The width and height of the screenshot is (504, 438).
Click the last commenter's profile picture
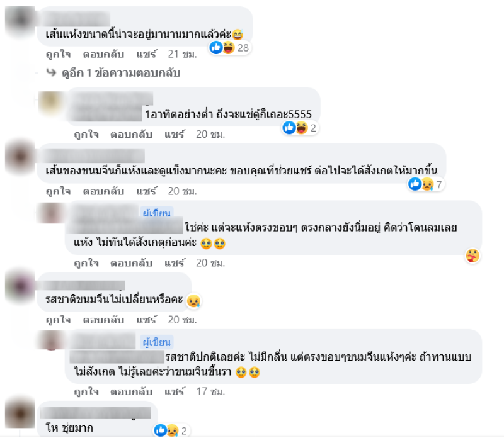pyautogui.click(x=20, y=413)
